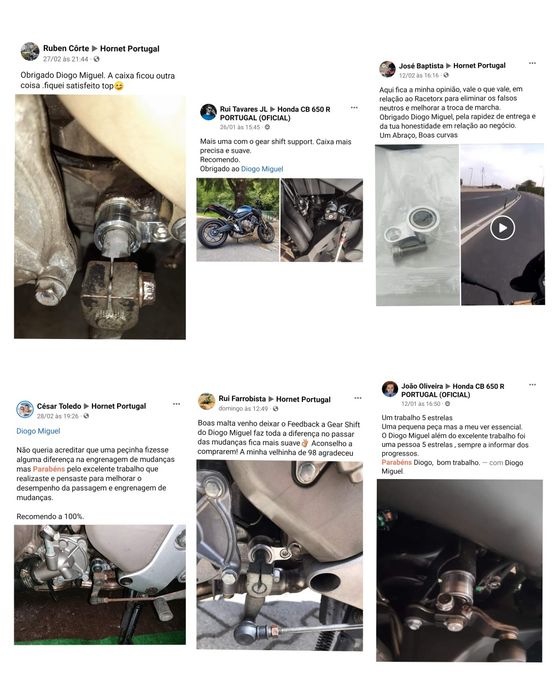The image size is (560, 700).
Task: Open the black motorcycle photo thumbnail
Action: (238, 220)
